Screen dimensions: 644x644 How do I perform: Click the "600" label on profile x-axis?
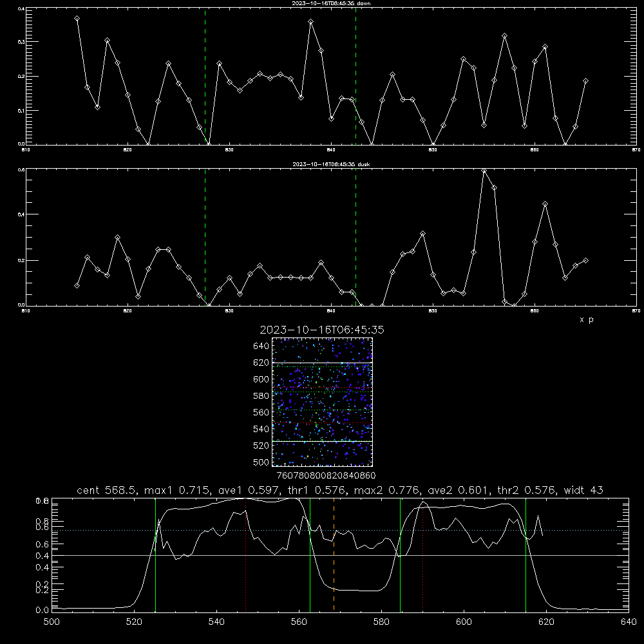(464, 622)
